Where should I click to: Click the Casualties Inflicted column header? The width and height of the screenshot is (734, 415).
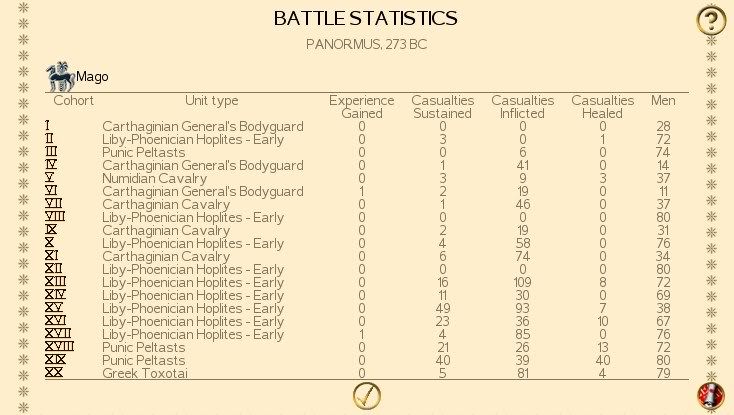523,107
